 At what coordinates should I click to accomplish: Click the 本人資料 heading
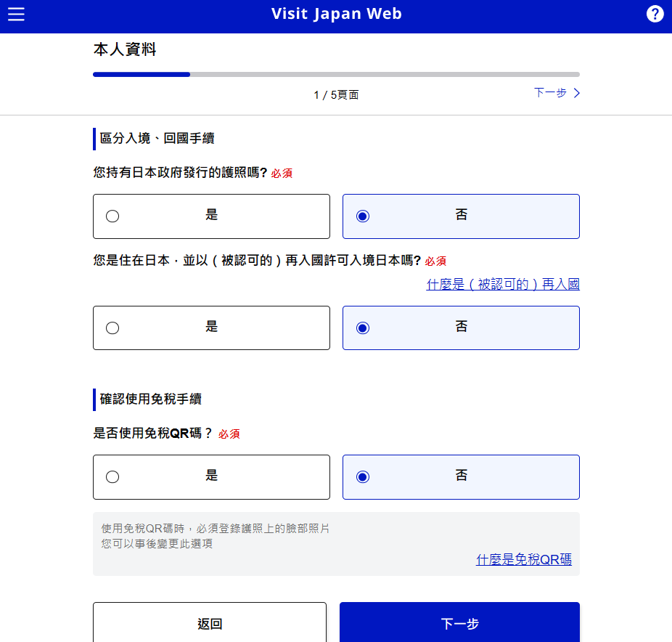[125, 49]
